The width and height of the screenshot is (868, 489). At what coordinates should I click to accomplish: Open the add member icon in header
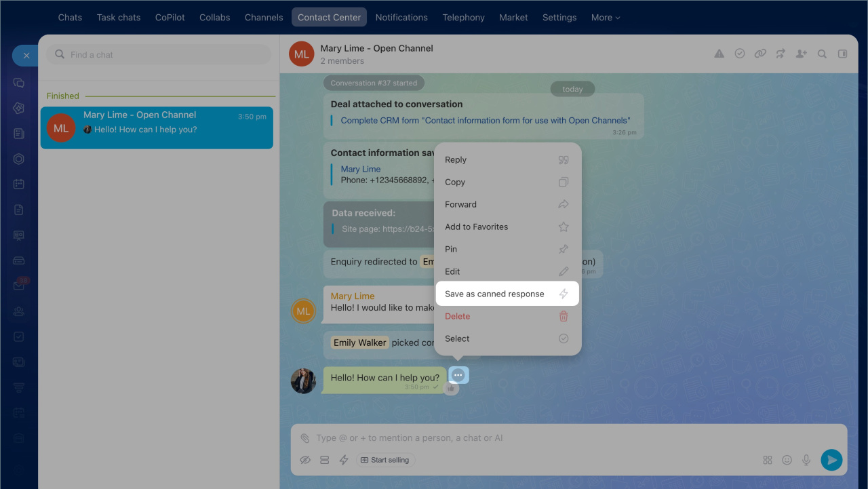click(802, 54)
